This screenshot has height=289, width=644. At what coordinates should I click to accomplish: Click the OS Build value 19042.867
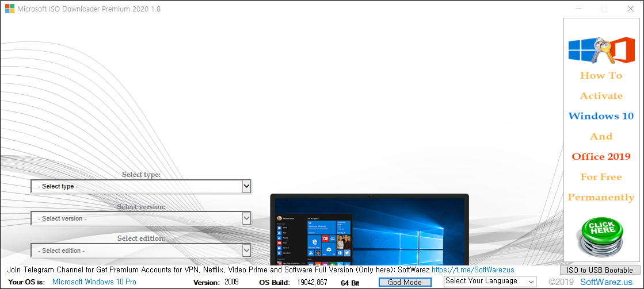click(x=312, y=283)
